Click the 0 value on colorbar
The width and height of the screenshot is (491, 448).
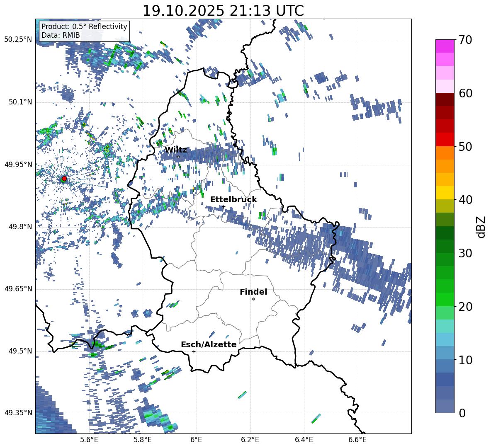(x=462, y=413)
